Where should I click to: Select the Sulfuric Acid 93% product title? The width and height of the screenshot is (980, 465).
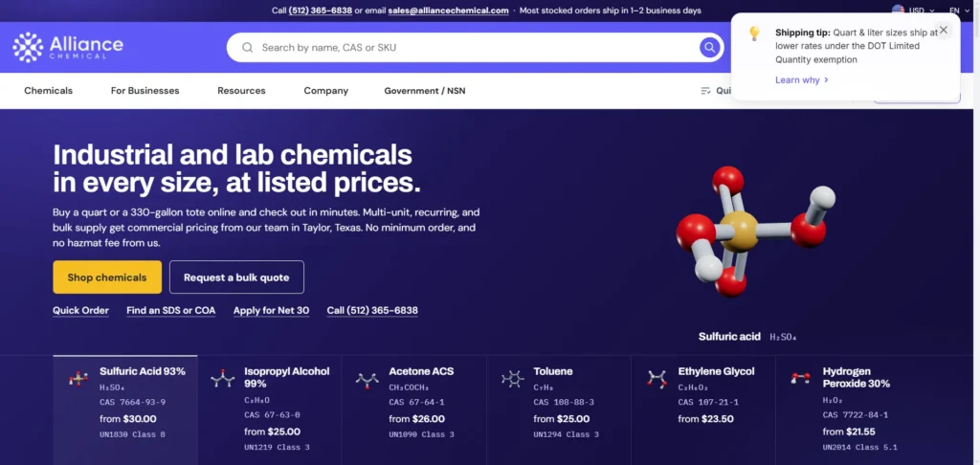tap(143, 371)
